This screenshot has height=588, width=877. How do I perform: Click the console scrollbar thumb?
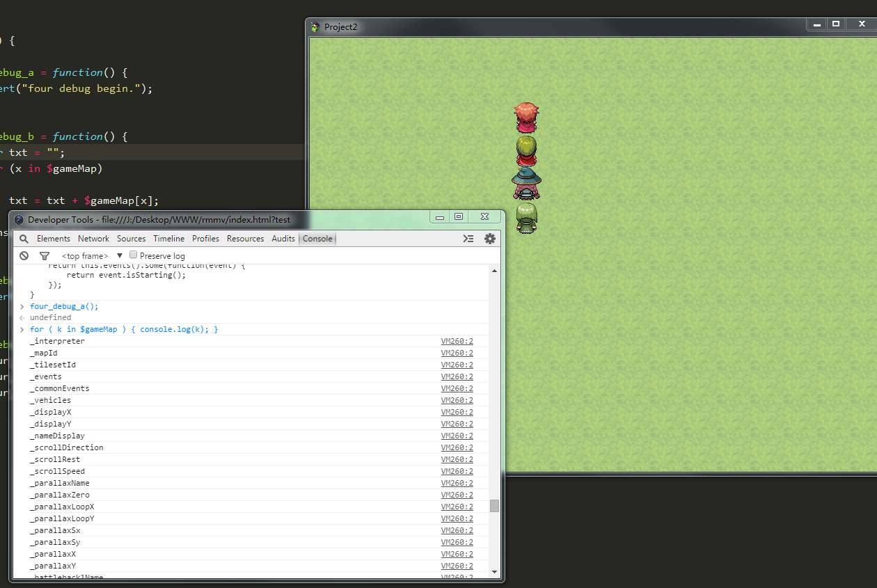click(x=495, y=506)
